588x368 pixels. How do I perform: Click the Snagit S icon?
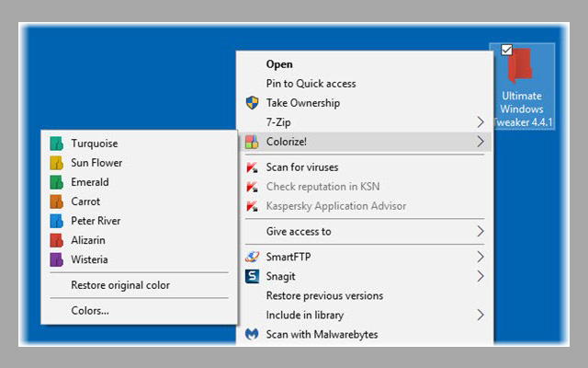tap(252, 276)
